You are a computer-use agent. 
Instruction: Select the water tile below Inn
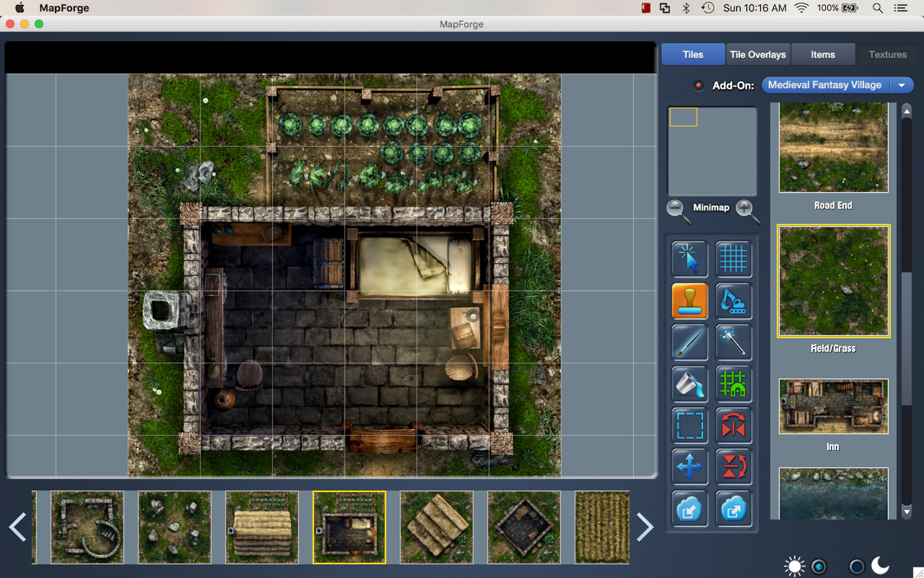coord(834,493)
